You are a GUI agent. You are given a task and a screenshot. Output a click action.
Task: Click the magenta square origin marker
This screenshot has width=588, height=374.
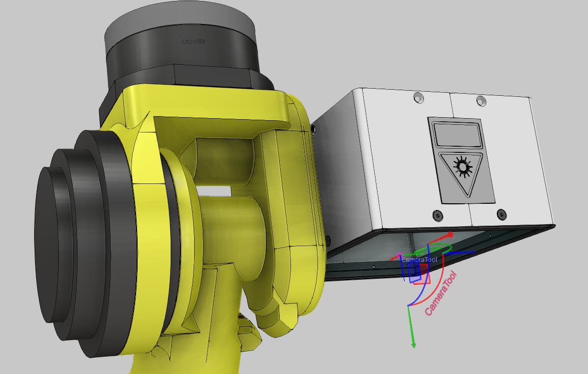400,254
